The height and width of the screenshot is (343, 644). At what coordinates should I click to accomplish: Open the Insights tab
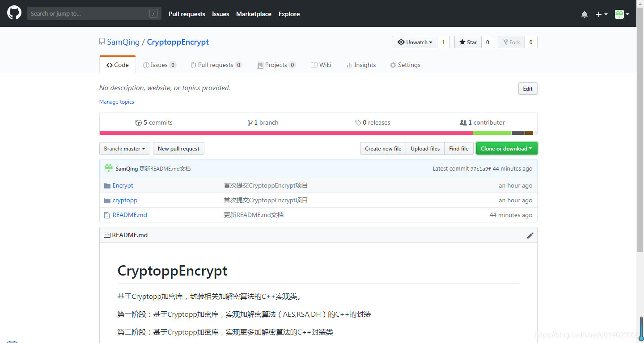click(360, 65)
